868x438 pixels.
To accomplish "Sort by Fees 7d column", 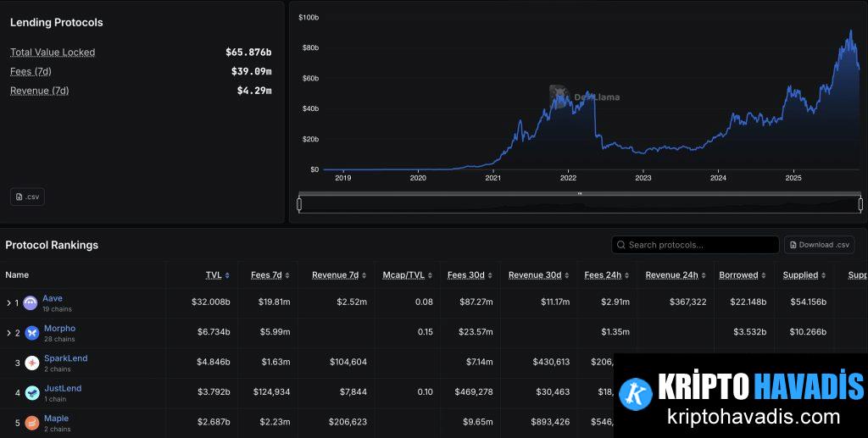I will [x=270, y=274].
